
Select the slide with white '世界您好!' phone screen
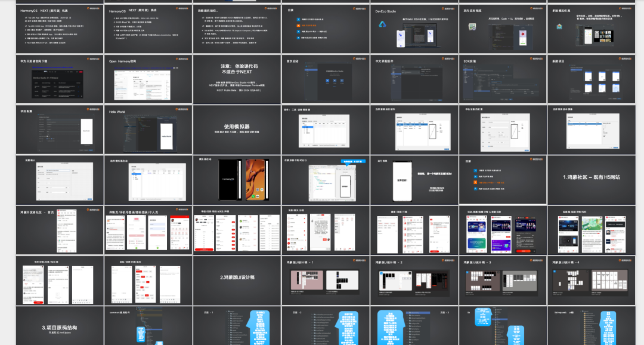pyautogui.click(x=414, y=180)
